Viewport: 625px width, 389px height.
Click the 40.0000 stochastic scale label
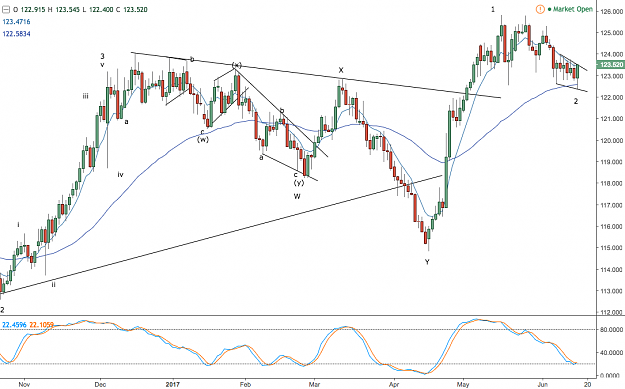(611, 353)
